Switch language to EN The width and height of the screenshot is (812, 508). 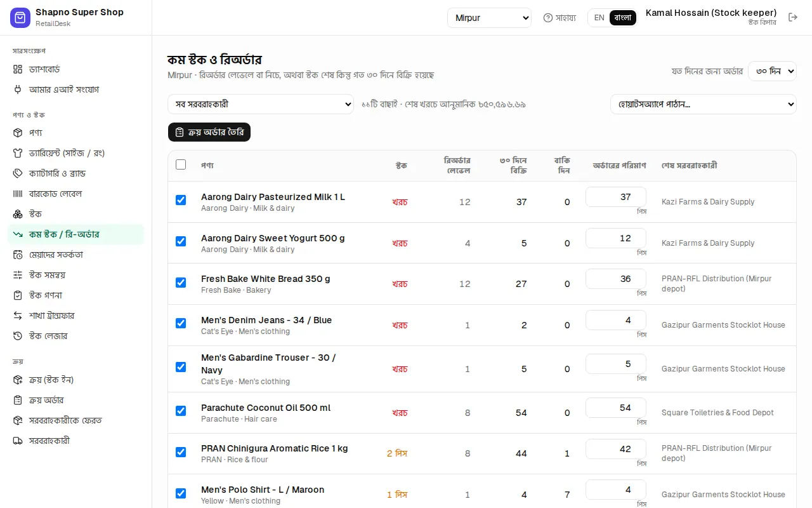pos(599,18)
